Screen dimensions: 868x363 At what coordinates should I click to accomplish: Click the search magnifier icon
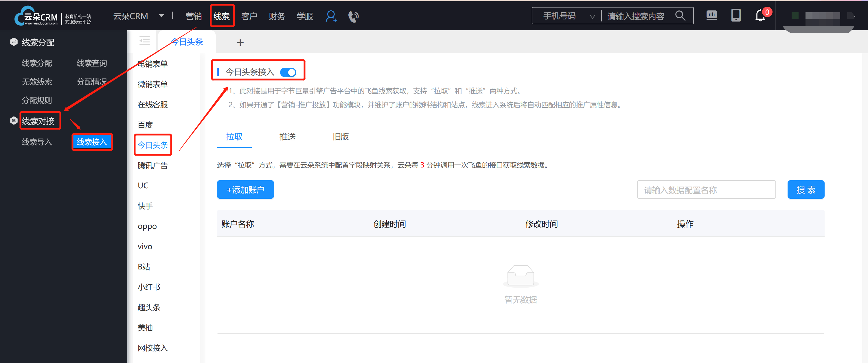click(680, 16)
